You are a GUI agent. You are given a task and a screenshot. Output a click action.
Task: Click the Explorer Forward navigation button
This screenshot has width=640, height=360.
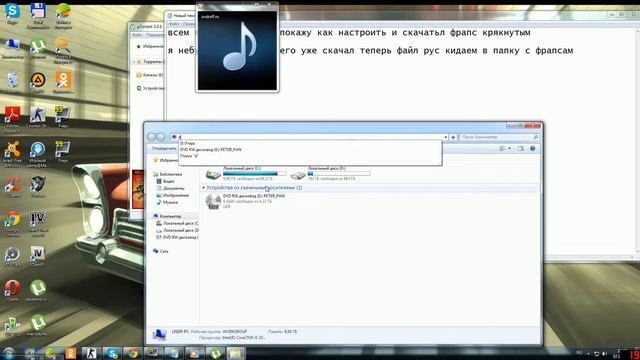161,137
